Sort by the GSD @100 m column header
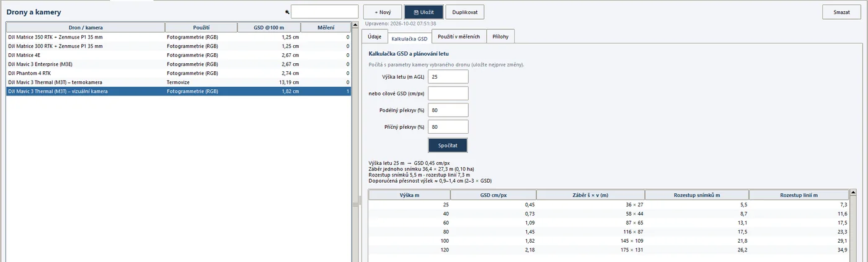This screenshot has width=868, height=262. tap(269, 27)
